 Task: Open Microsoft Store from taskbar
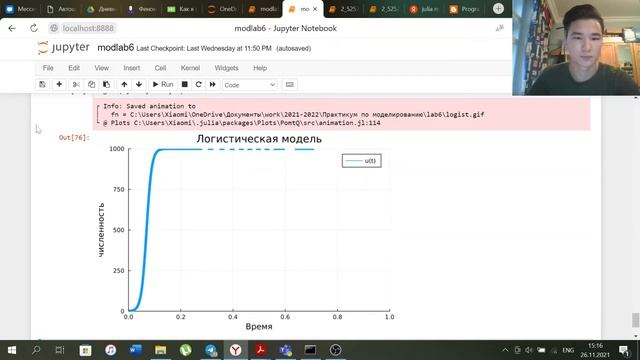coord(85,350)
